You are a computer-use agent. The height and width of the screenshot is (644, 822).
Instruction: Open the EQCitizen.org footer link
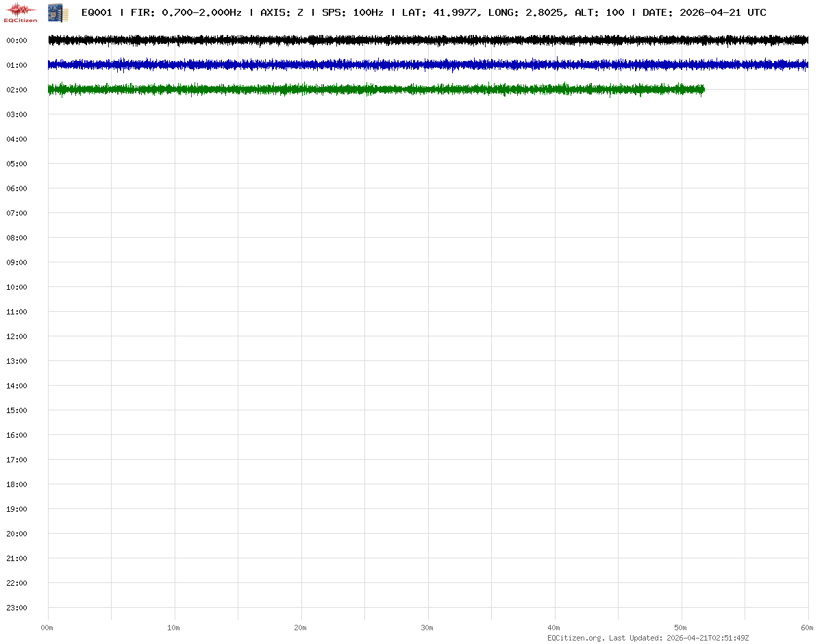[x=575, y=638]
